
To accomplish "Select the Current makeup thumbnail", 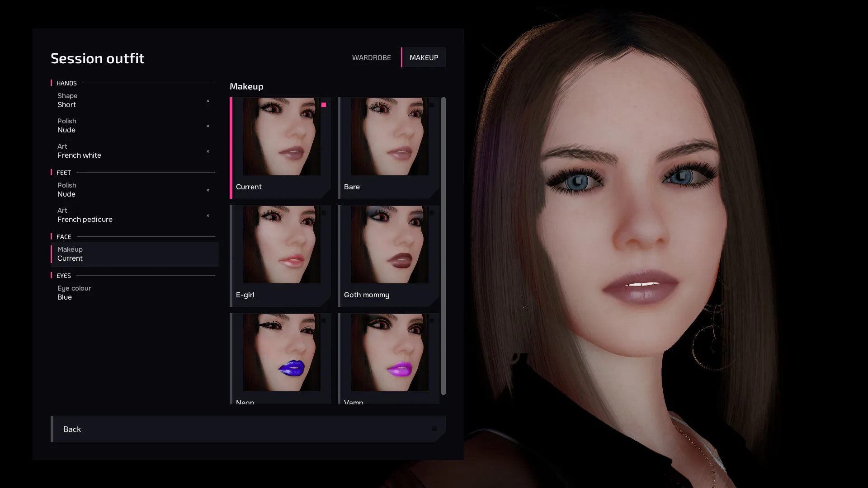I will [281, 148].
